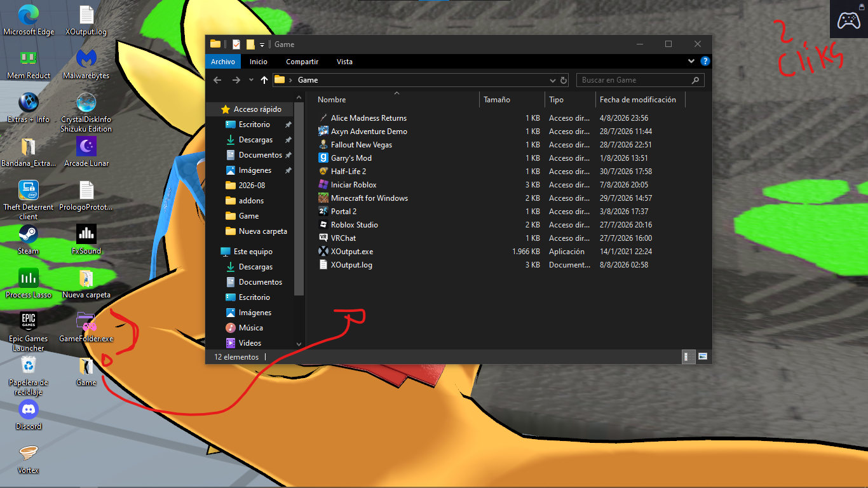Viewport: 868px width, 488px height.
Task: Select the Alice Madness Returns shortcut
Action: point(369,118)
